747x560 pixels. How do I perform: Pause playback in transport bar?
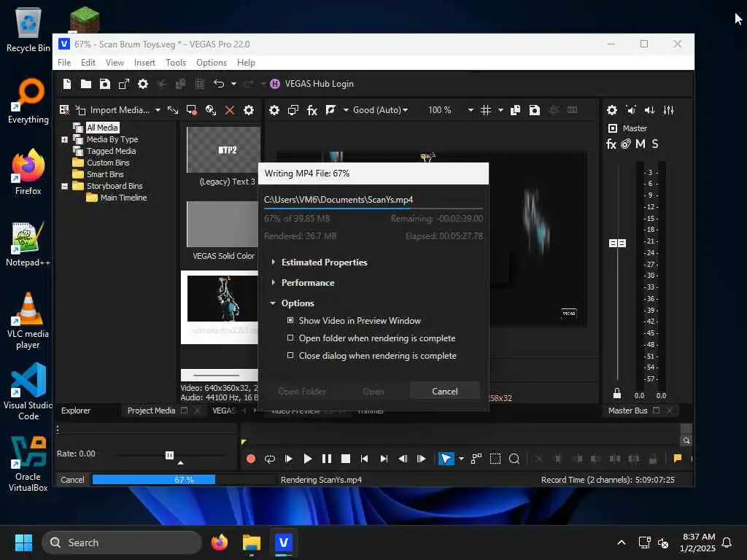pyautogui.click(x=327, y=459)
